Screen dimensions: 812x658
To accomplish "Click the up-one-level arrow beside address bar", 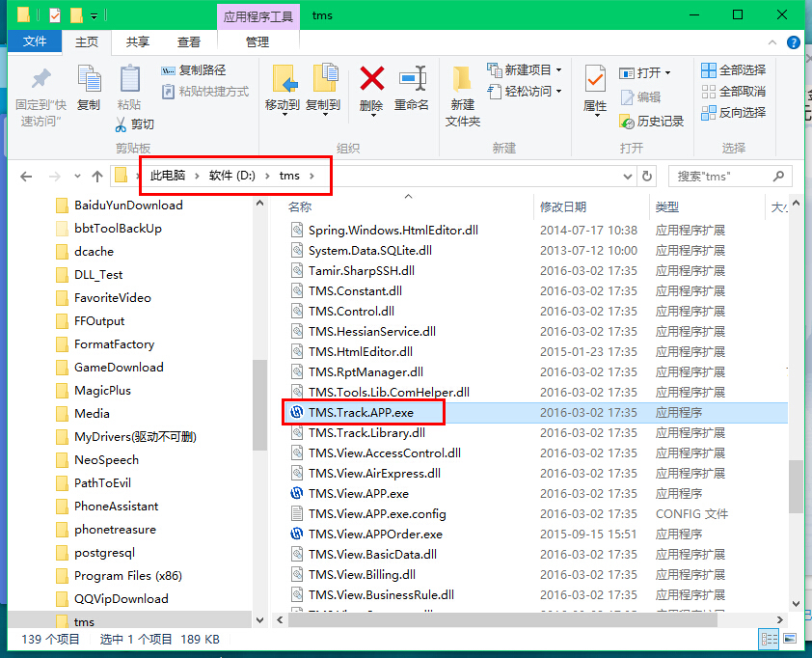I will [97, 177].
